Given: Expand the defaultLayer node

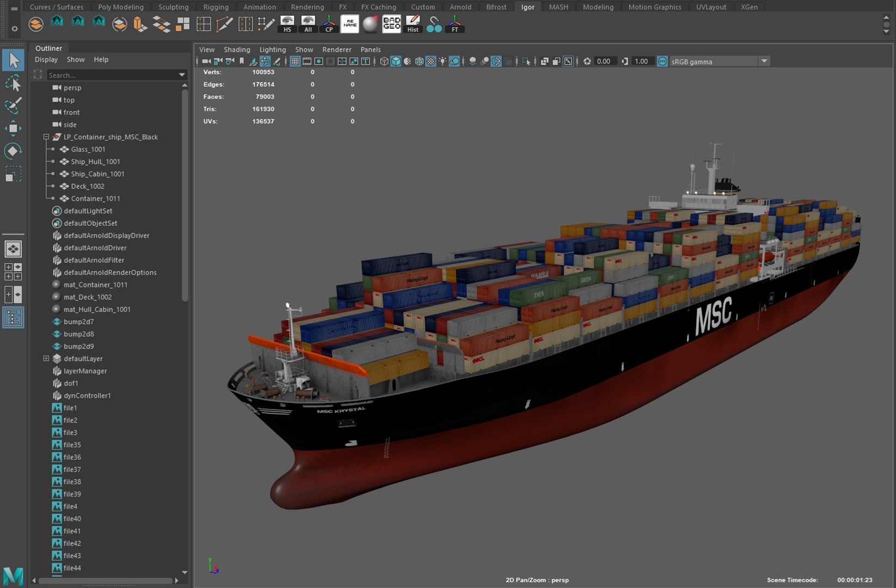Looking at the screenshot, I should point(46,359).
